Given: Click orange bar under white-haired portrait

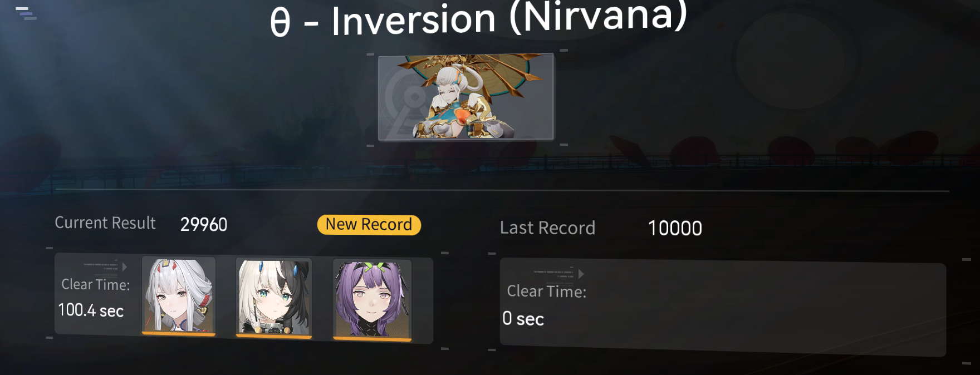Looking at the screenshot, I should coord(179,334).
